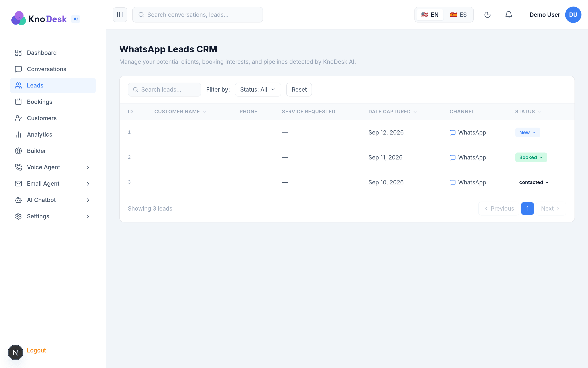Select page 1 in pagination
This screenshot has height=368, width=588.
point(527,209)
